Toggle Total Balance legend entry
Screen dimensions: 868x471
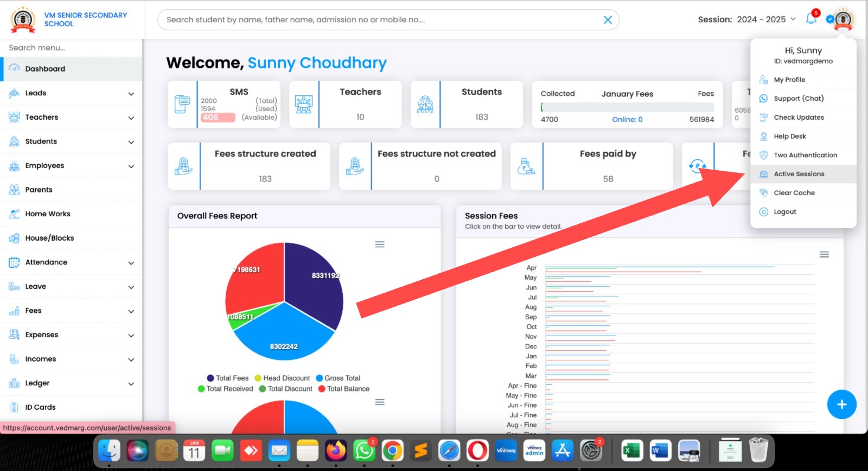coord(344,389)
